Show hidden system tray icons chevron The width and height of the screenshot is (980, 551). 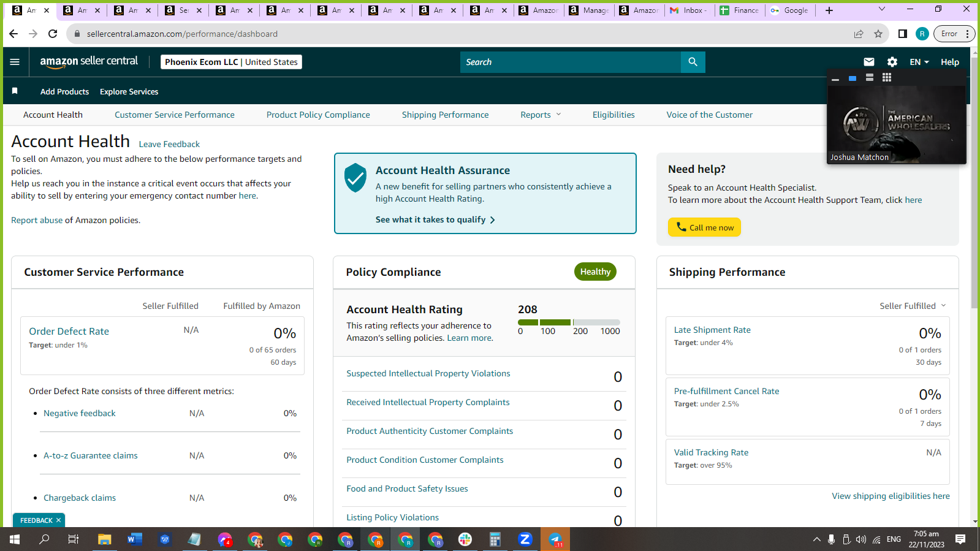[x=816, y=539]
